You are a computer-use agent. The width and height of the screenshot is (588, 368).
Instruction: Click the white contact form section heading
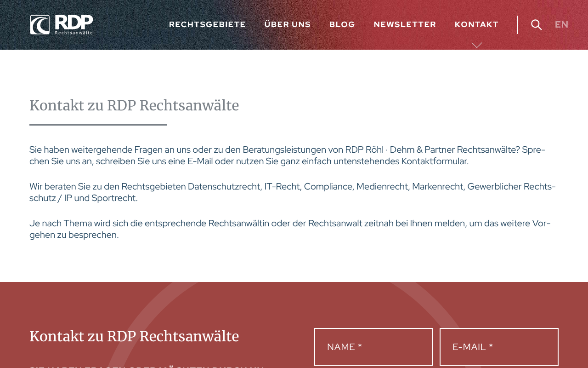click(134, 336)
